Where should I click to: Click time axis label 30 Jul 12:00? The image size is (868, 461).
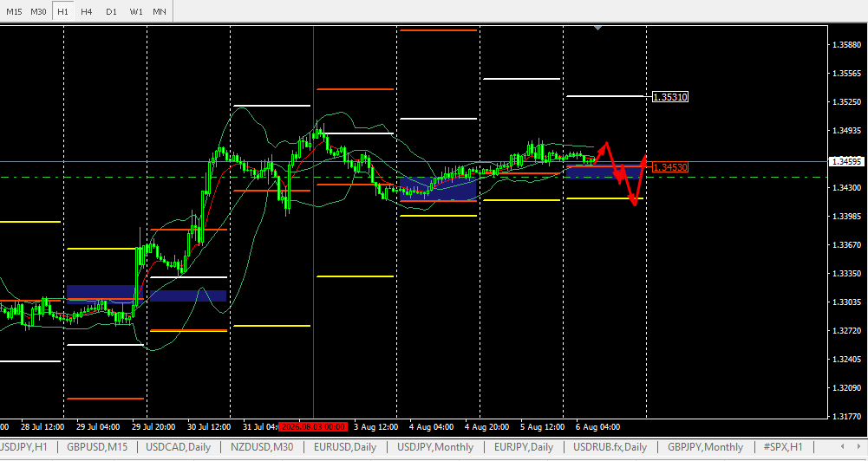209,426
